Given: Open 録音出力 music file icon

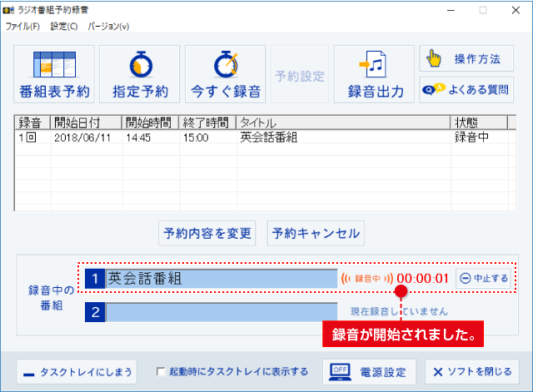Looking at the screenshot, I should [373, 64].
